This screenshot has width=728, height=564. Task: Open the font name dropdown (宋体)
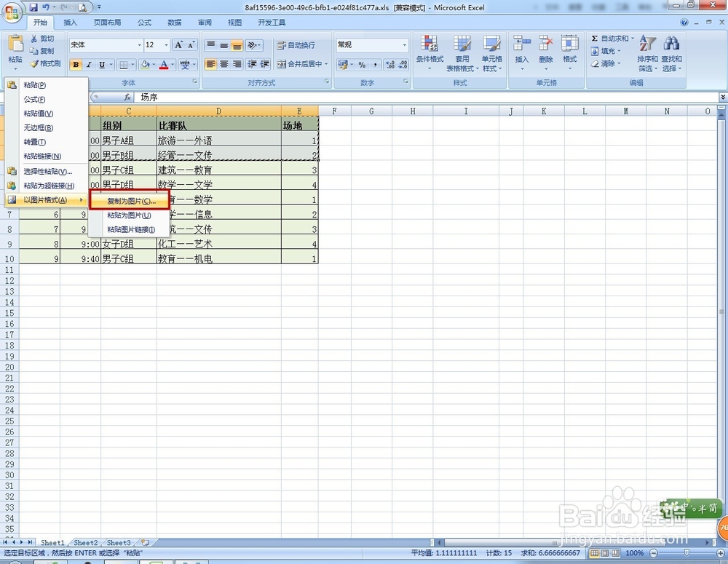click(139, 45)
